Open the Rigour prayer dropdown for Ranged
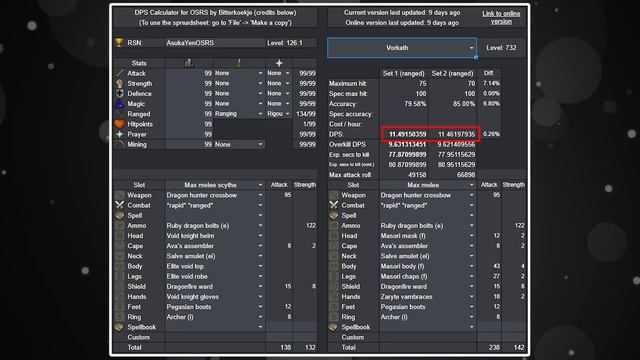Image resolution: width=640 pixels, height=360 pixels. point(278,114)
